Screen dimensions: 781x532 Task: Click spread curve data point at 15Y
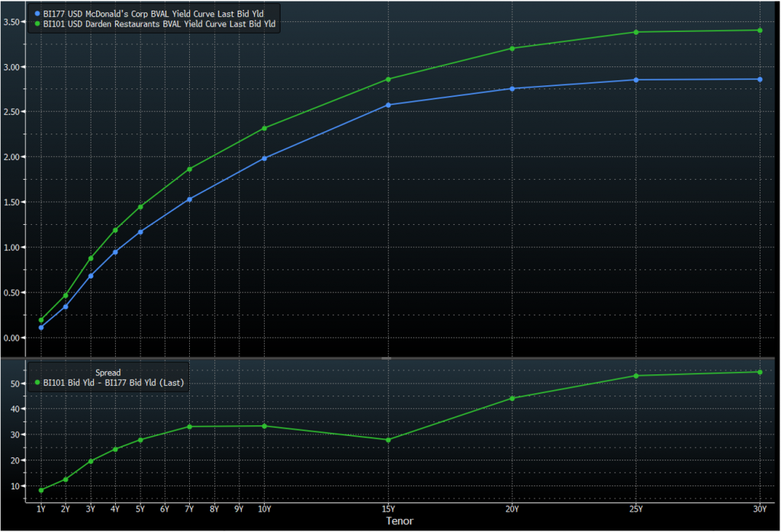pyautogui.click(x=388, y=440)
